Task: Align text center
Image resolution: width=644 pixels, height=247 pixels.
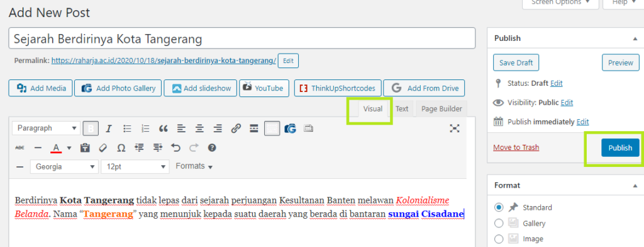Action: (199, 129)
